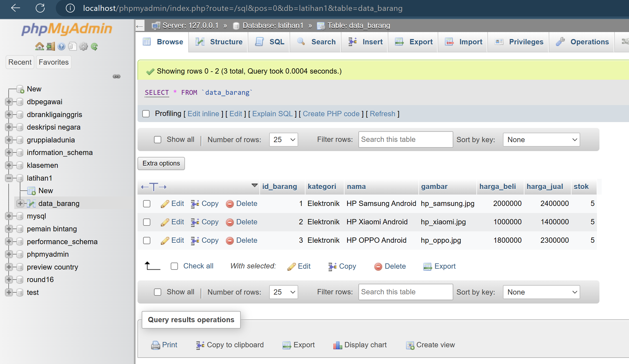Viewport: 629px width, 364px height.
Task: Expand the dbpegawai database tree node
Action: pyautogui.click(x=9, y=102)
